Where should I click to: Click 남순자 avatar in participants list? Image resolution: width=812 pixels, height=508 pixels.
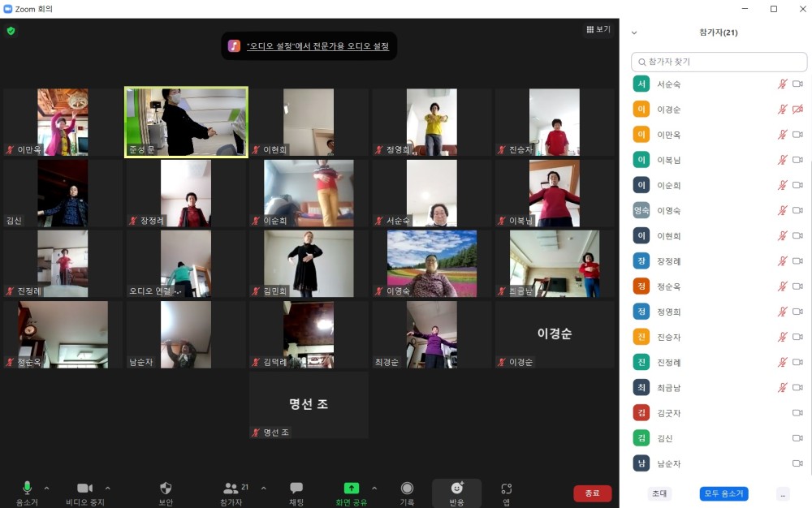pyautogui.click(x=641, y=463)
